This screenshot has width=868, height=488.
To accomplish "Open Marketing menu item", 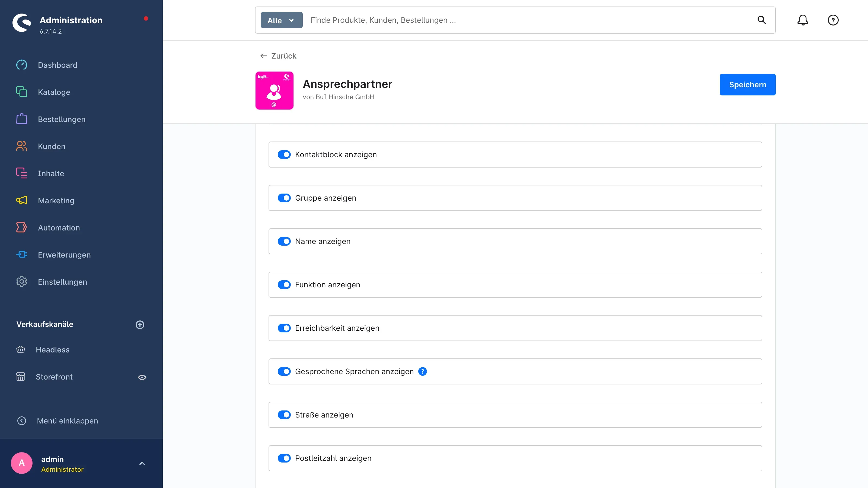I will [56, 200].
